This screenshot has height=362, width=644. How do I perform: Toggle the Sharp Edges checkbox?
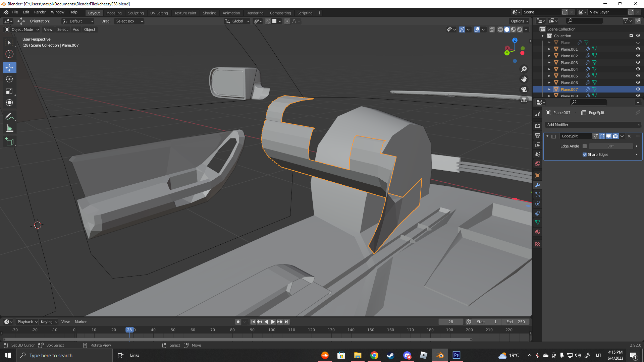click(x=585, y=155)
